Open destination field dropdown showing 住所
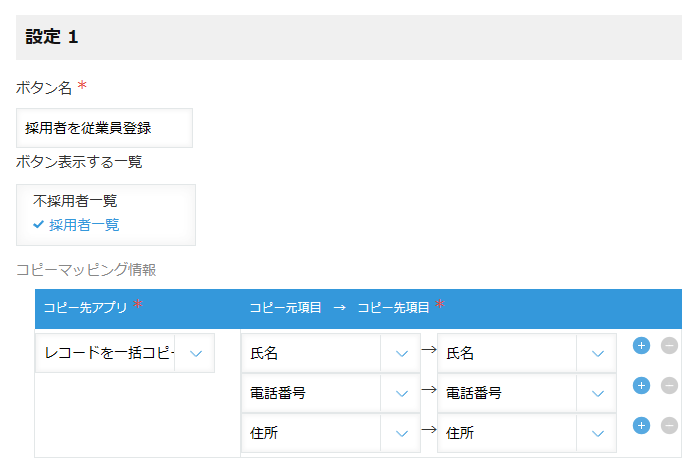 point(527,433)
